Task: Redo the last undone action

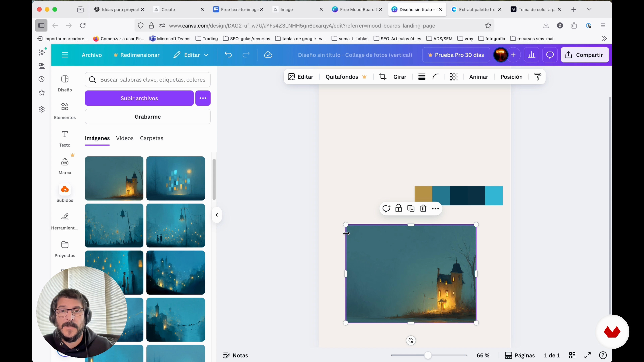Action: point(246,55)
